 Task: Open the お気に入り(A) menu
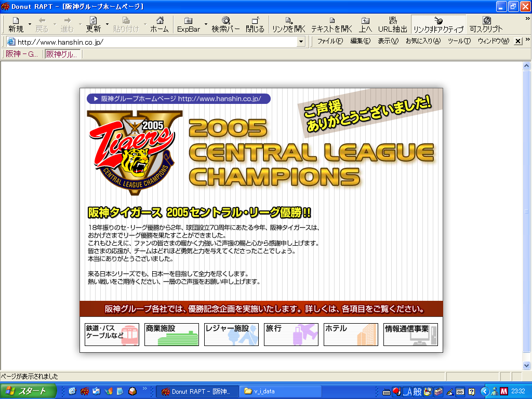point(422,42)
